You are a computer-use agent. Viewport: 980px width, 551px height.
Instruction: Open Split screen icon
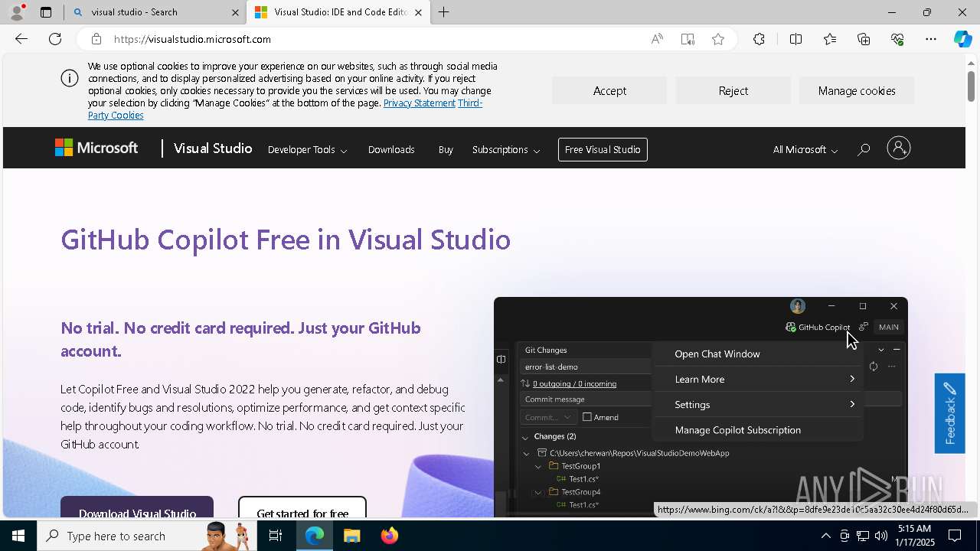[795, 39]
